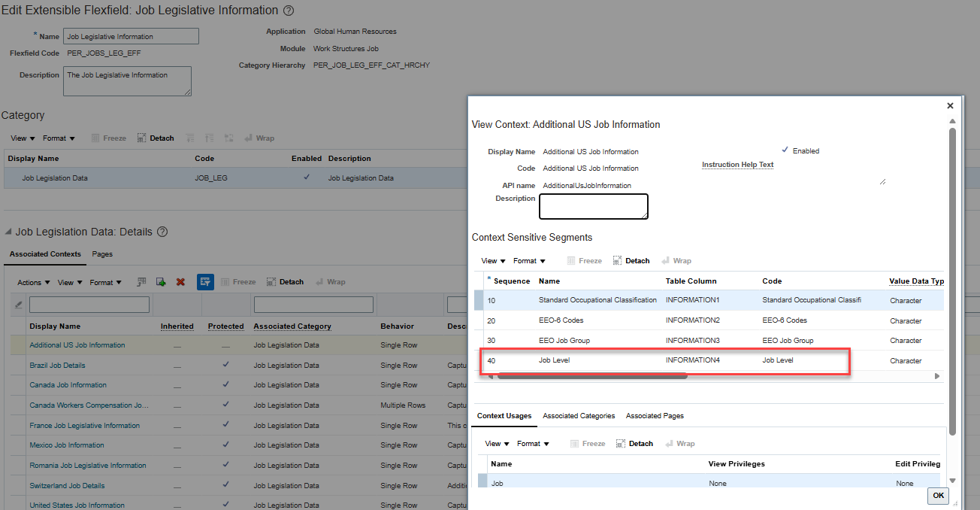The height and width of the screenshot is (510, 980).
Task: Click Protected checkmark for France Job Legislative Information
Action: pyautogui.click(x=225, y=425)
